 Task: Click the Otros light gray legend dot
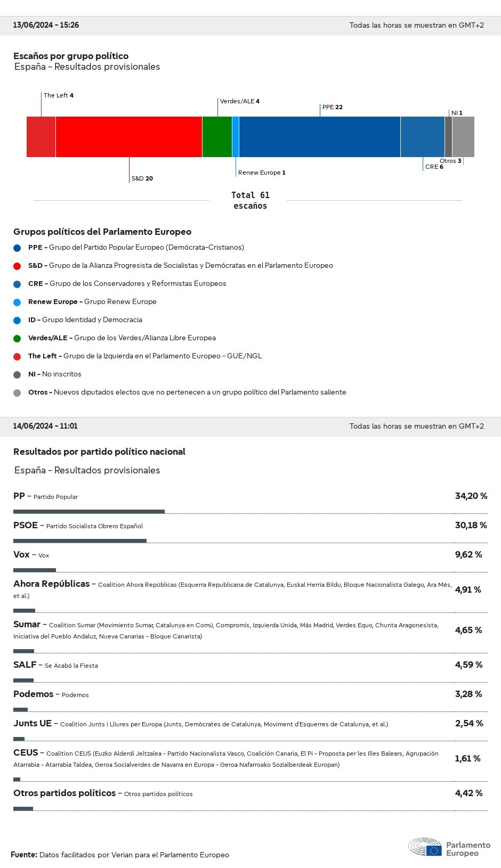(x=17, y=392)
